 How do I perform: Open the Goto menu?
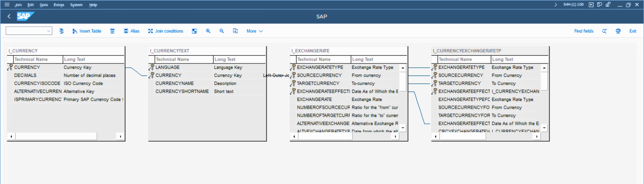(44, 5)
